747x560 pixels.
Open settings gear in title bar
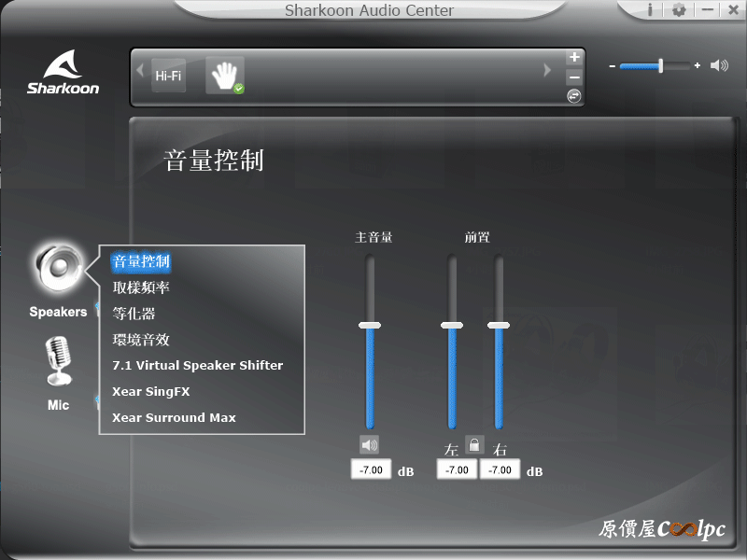tap(679, 9)
